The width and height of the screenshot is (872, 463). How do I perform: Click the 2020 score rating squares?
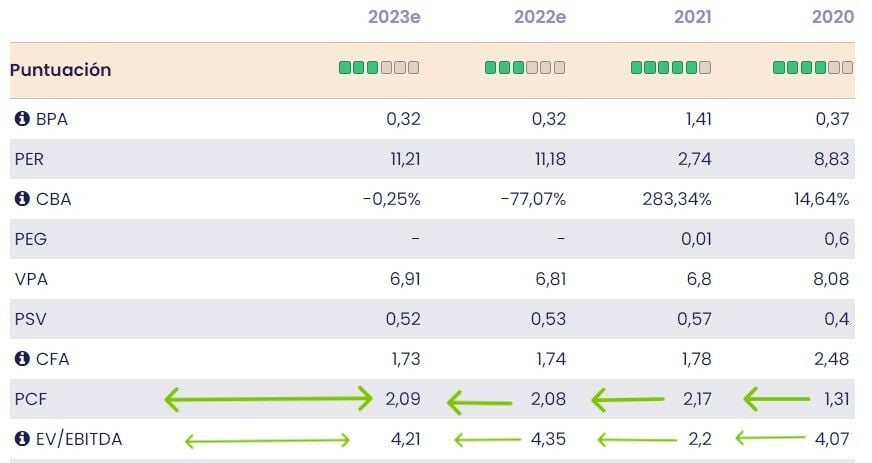pyautogui.click(x=813, y=68)
